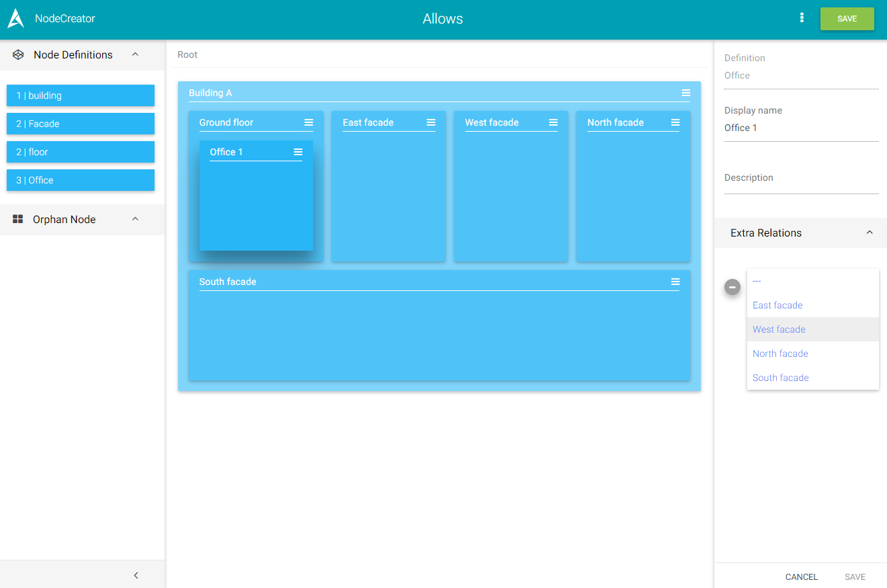This screenshot has height=588, width=887.
Task: Click CANCEL in the properties panel
Action: pos(801,577)
